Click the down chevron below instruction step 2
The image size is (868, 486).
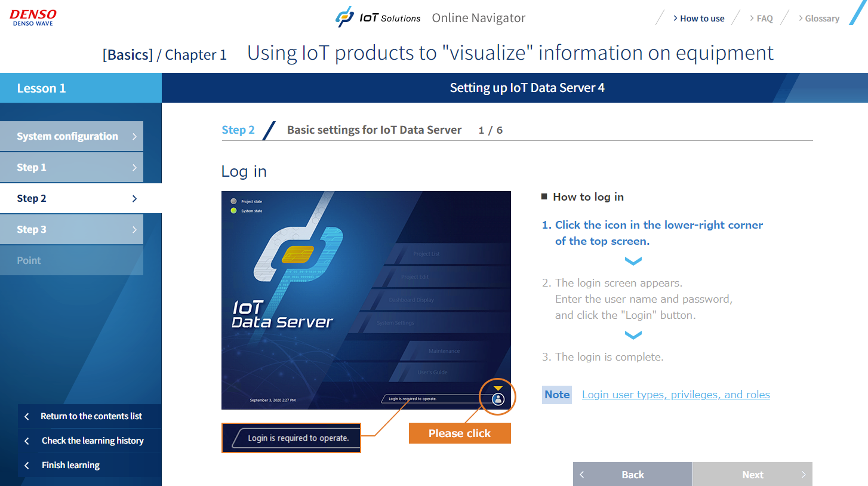click(633, 336)
